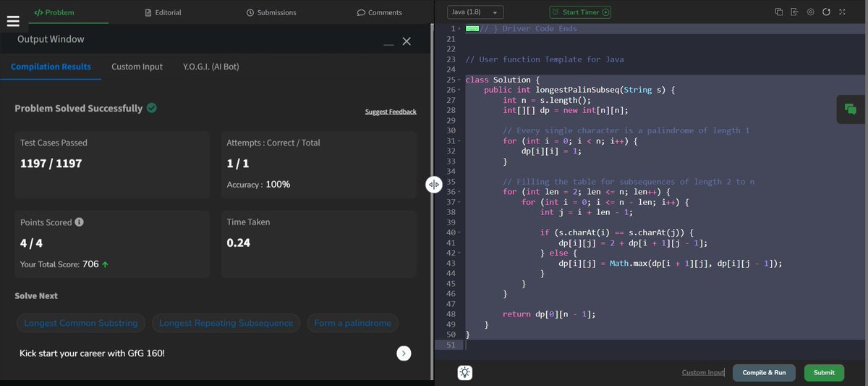Open Longest Repeating Subsequence problem
Screen dimensions: 868x386
(x=226, y=323)
